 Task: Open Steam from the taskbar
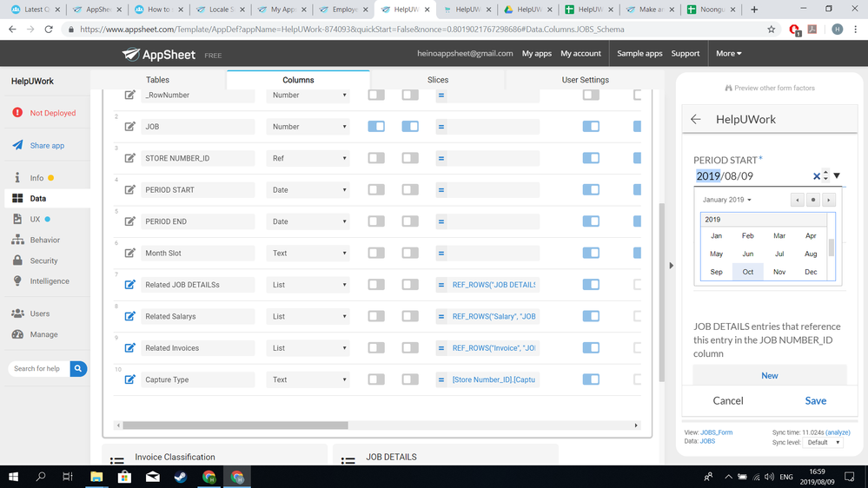coord(181,477)
